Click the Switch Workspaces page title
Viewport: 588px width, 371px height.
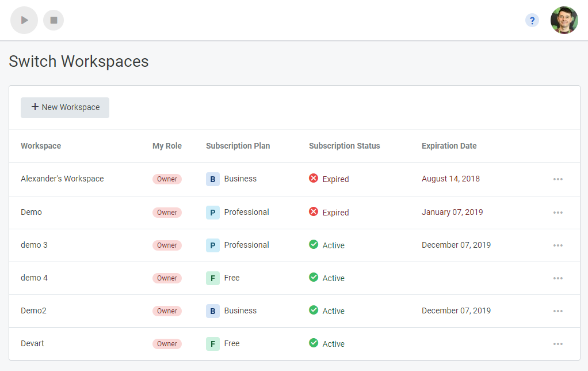click(x=79, y=62)
